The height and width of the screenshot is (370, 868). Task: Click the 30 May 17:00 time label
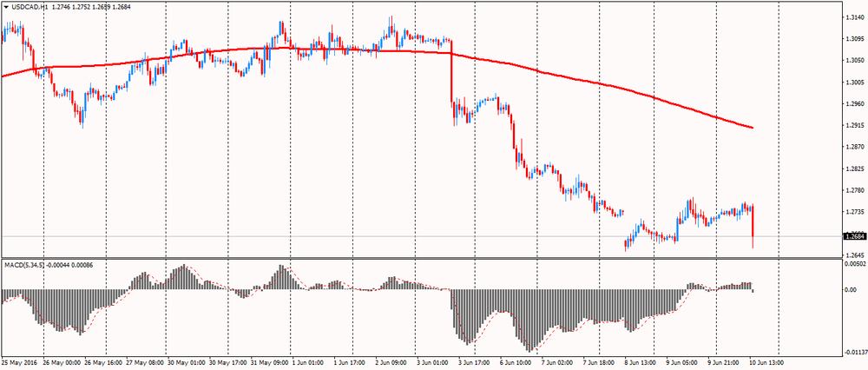(x=228, y=363)
